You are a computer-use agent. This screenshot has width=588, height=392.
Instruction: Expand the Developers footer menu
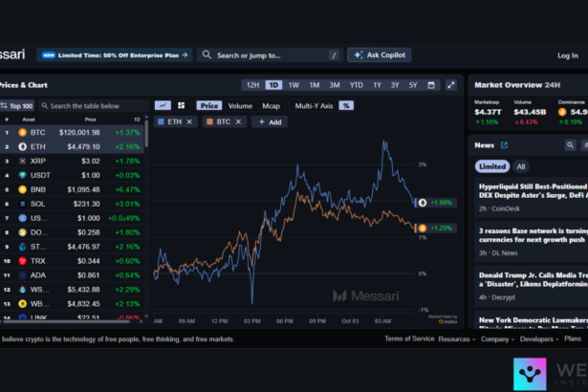coord(539,338)
